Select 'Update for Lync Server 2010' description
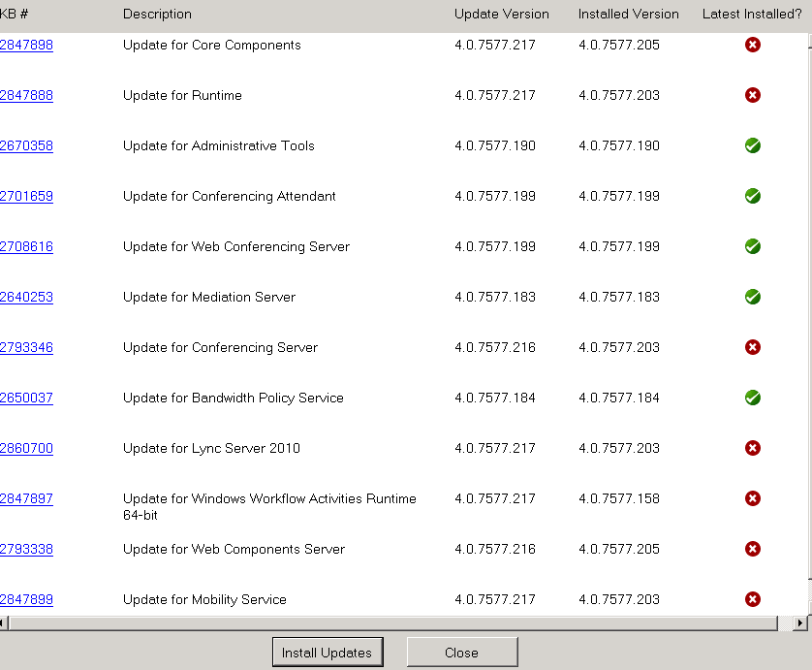This screenshot has width=812, height=670. point(211,448)
